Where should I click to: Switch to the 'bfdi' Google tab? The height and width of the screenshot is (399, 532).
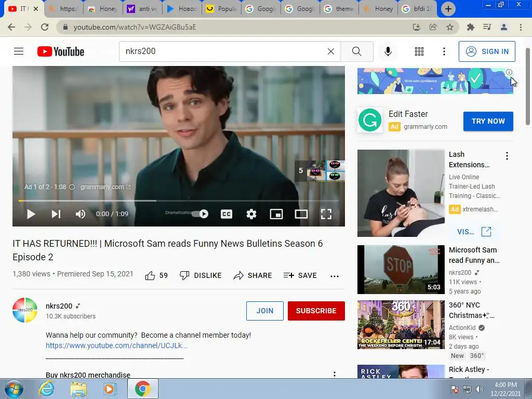tap(417, 9)
